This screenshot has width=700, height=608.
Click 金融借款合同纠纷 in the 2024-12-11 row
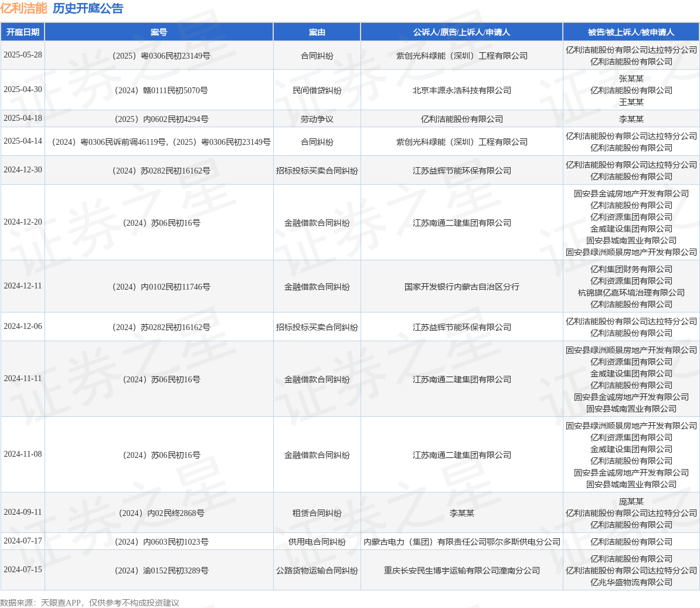(x=317, y=287)
